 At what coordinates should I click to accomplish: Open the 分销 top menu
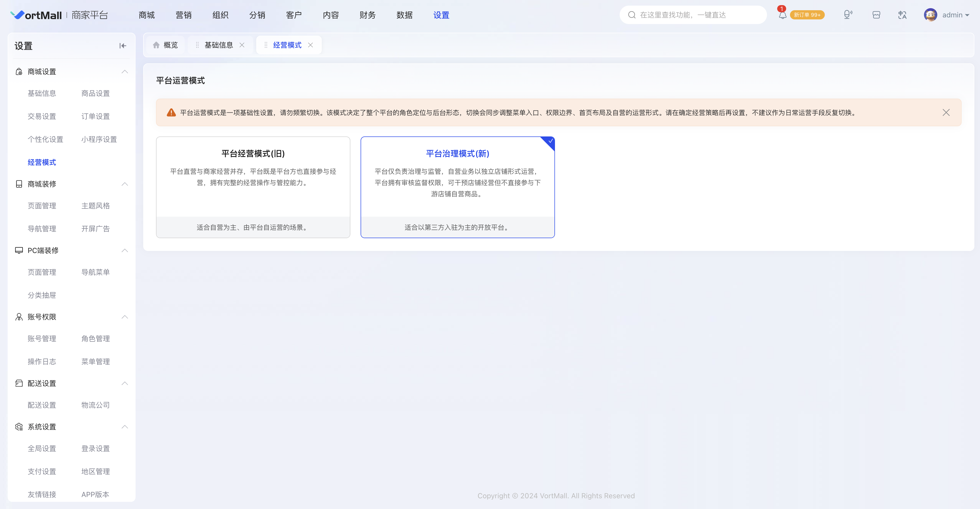(x=257, y=15)
